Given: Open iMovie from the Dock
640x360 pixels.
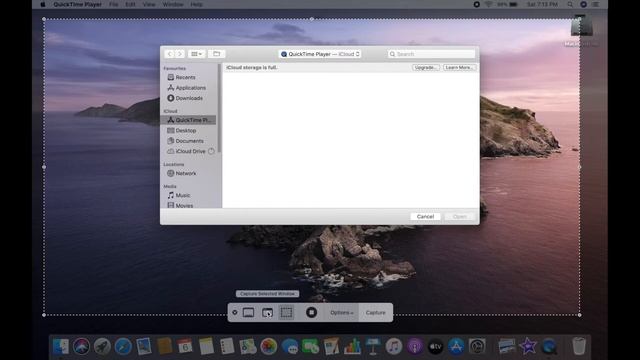Looking at the screenshot, I should pos(528,347).
